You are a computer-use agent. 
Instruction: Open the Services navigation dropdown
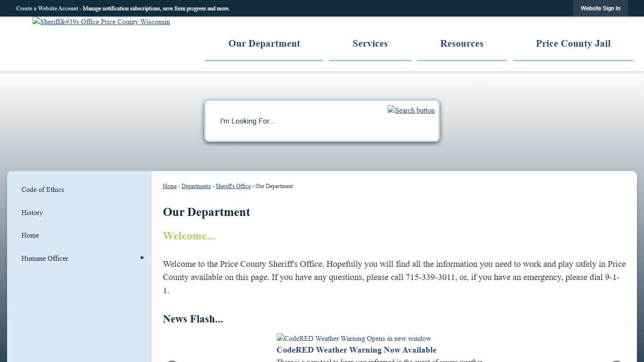[x=370, y=43]
